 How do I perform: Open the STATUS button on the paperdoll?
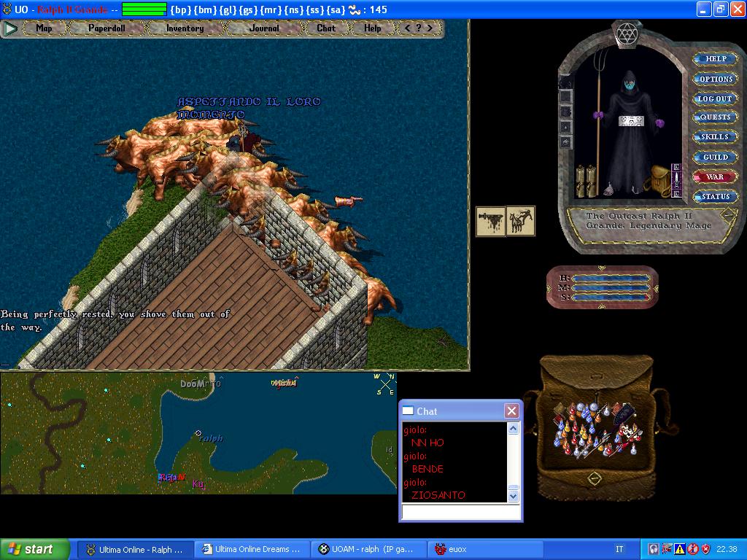point(715,196)
